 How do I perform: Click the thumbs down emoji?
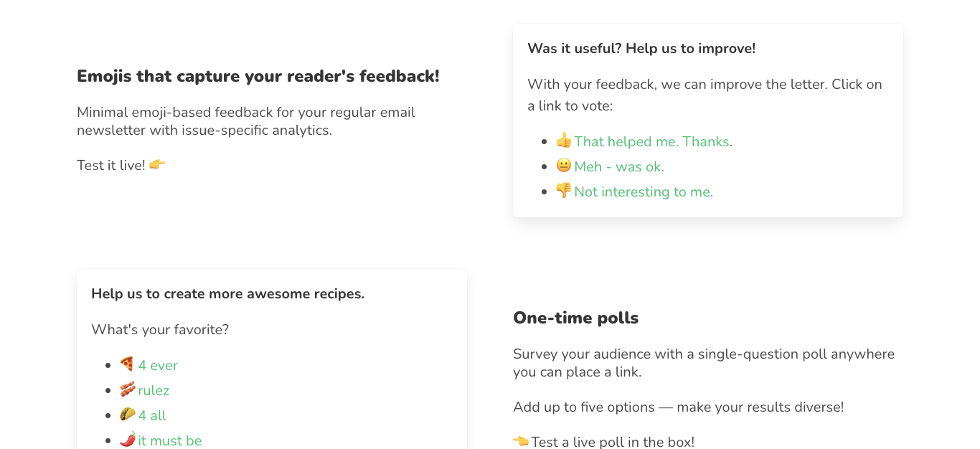[x=563, y=191]
